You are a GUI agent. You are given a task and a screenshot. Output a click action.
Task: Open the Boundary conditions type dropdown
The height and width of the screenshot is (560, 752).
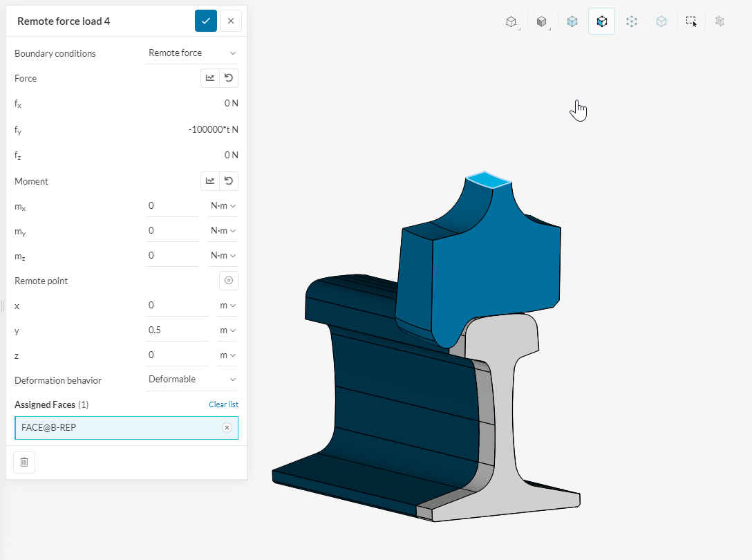(x=192, y=53)
